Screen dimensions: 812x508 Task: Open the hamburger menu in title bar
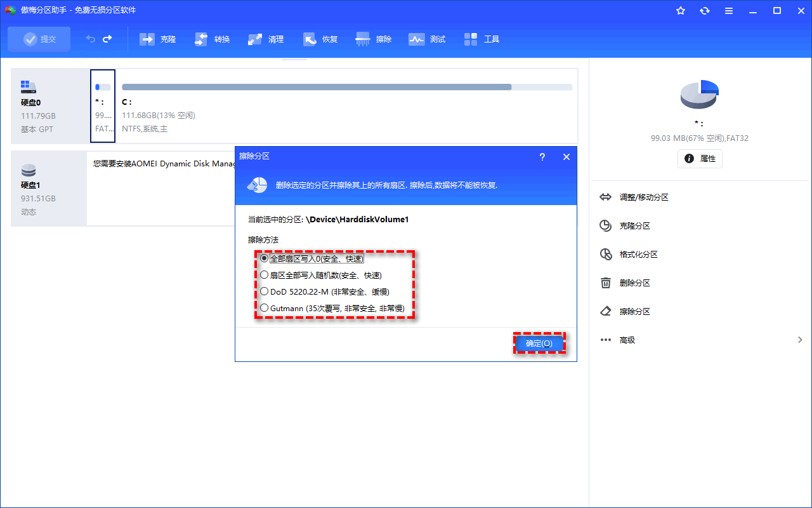click(x=729, y=11)
